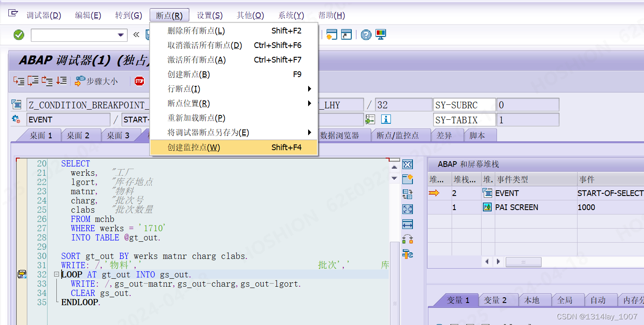The height and width of the screenshot is (325, 644).
Task: Click the blue info icon in header
Action: 386,119
